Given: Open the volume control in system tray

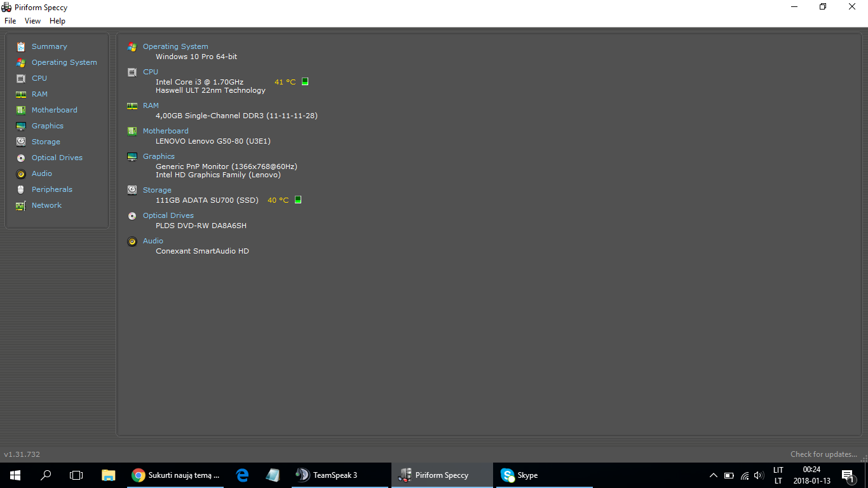Looking at the screenshot, I should pyautogui.click(x=758, y=475).
